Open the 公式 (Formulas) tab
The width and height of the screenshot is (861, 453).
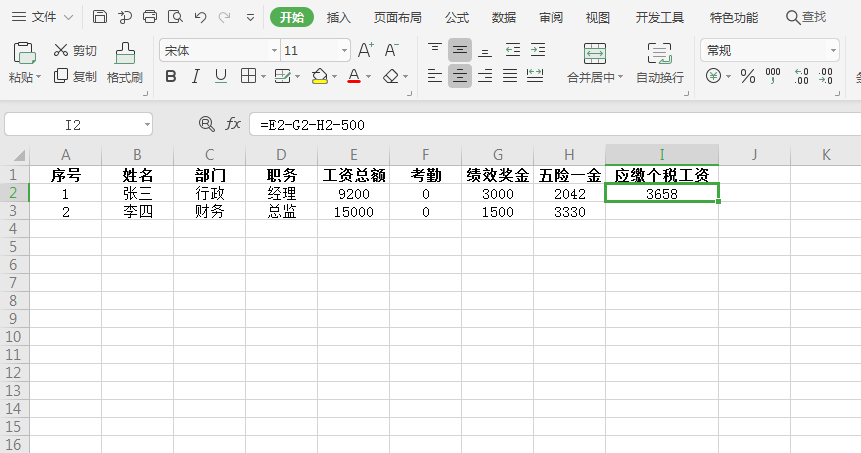[457, 17]
